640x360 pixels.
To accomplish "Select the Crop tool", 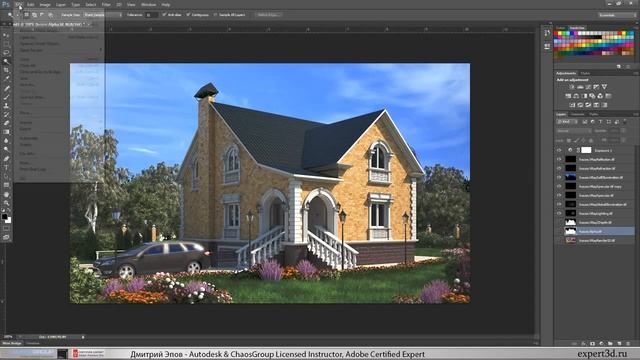I will pyautogui.click(x=6, y=70).
